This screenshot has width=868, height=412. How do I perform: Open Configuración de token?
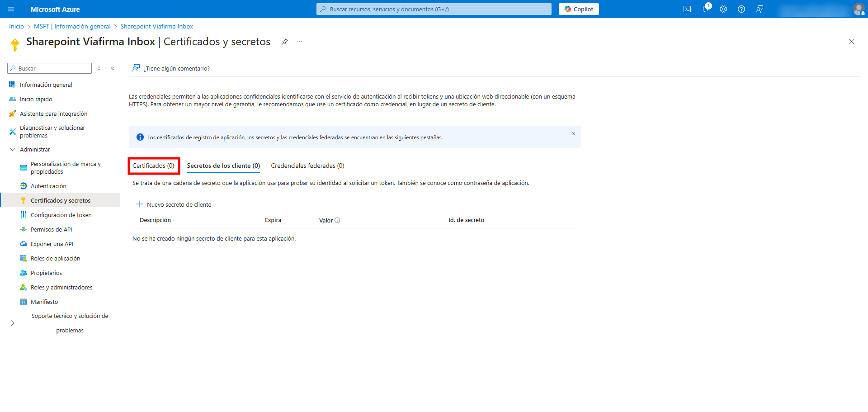click(x=61, y=215)
